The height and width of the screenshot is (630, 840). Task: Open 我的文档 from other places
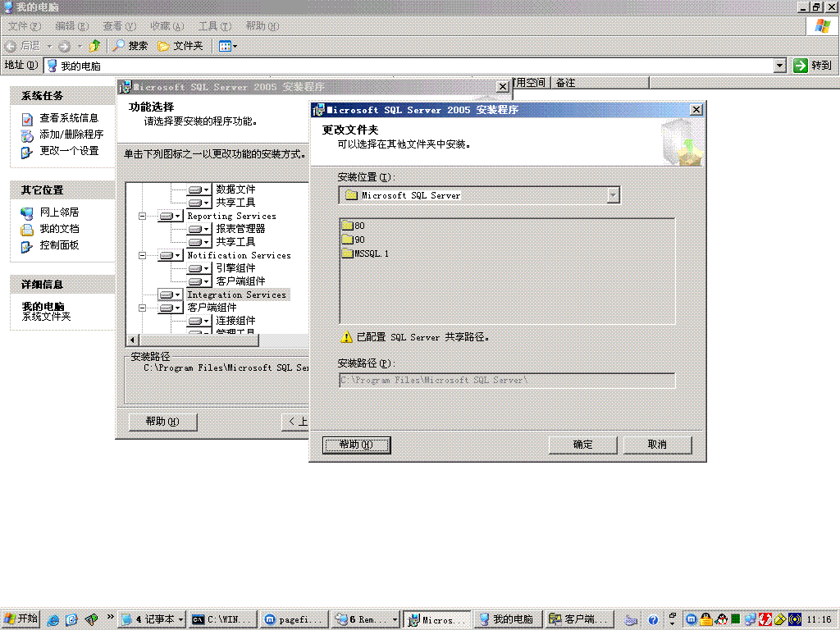tap(59, 229)
